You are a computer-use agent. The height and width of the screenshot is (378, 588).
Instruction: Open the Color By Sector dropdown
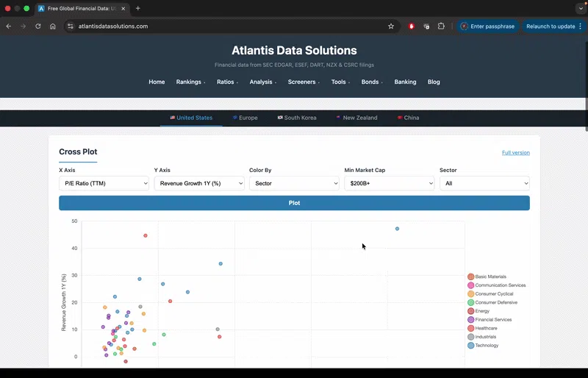(x=295, y=183)
